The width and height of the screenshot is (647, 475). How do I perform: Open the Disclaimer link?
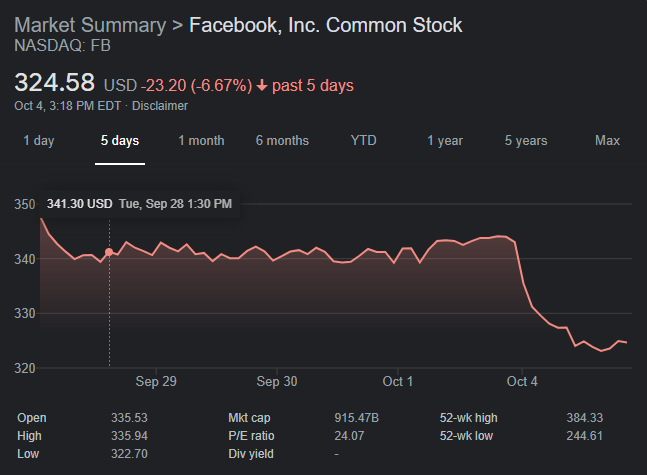160,106
